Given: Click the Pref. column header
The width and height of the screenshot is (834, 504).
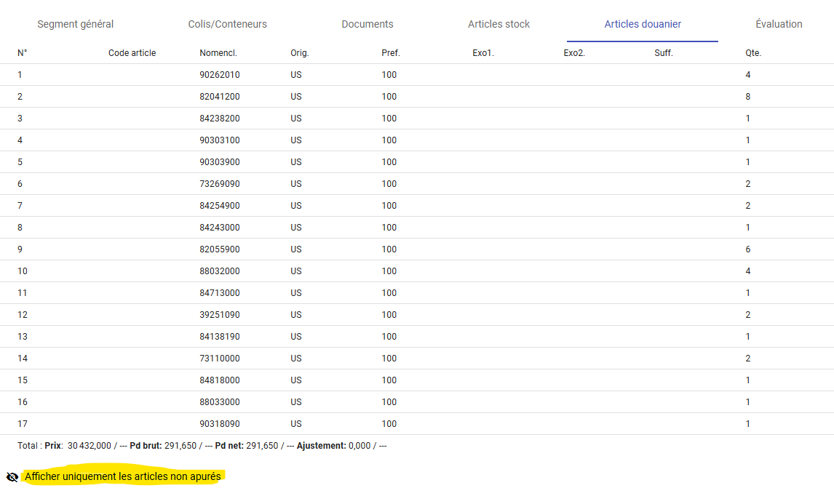Looking at the screenshot, I should [x=390, y=53].
